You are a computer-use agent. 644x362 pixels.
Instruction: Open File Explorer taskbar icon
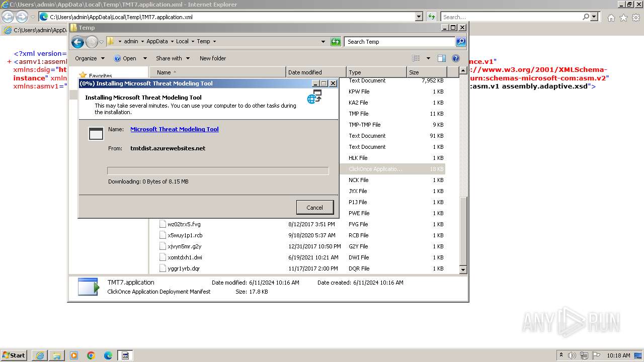pyautogui.click(x=57, y=355)
